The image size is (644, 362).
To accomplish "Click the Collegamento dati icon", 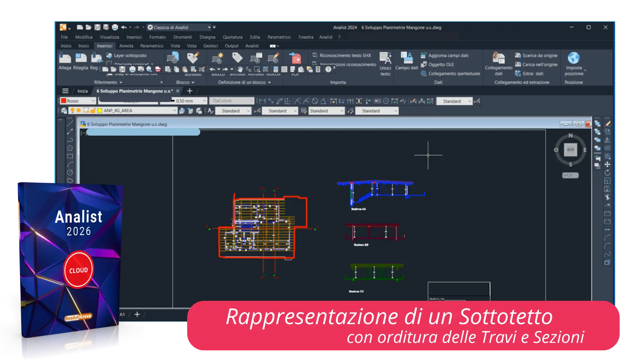I will (x=498, y=58).
